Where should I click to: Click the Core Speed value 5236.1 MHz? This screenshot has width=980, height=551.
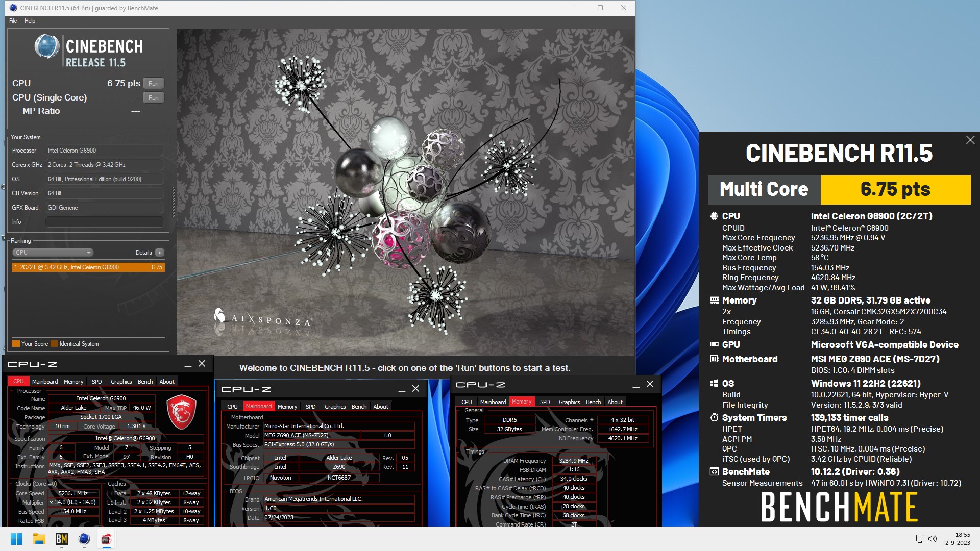click(73, 493)
